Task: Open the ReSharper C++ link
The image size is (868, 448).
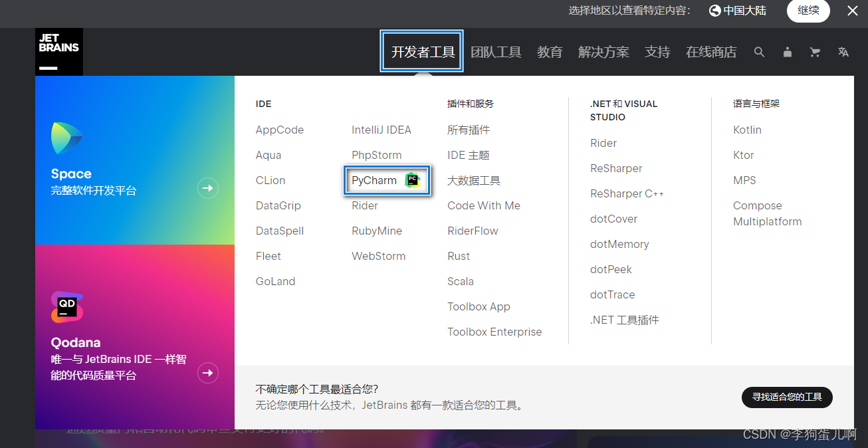Action: 627,193
